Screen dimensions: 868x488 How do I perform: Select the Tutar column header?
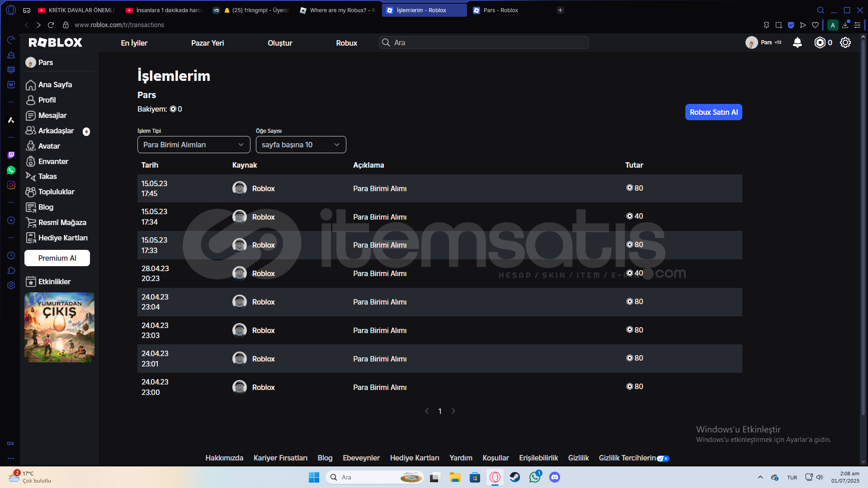[634, 165]
